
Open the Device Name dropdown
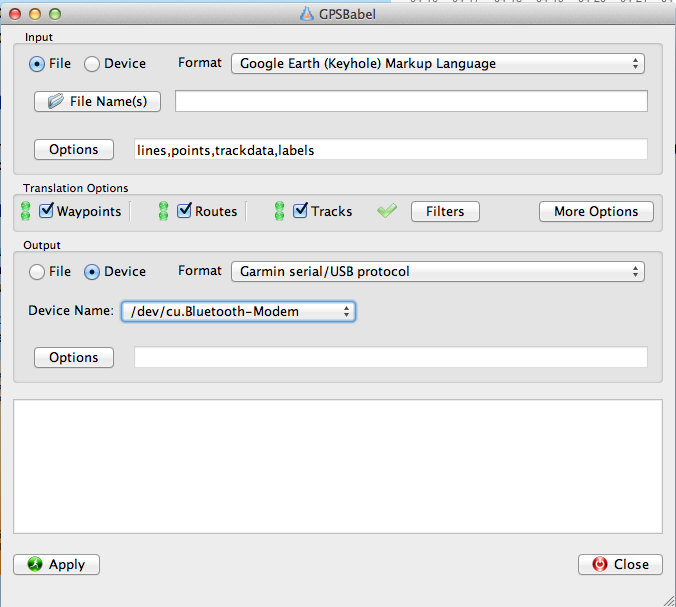coord(238,311)
